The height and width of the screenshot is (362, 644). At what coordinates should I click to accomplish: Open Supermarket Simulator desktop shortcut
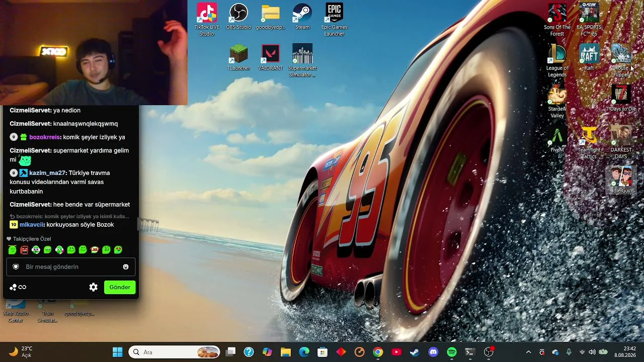tap(302, 61)
